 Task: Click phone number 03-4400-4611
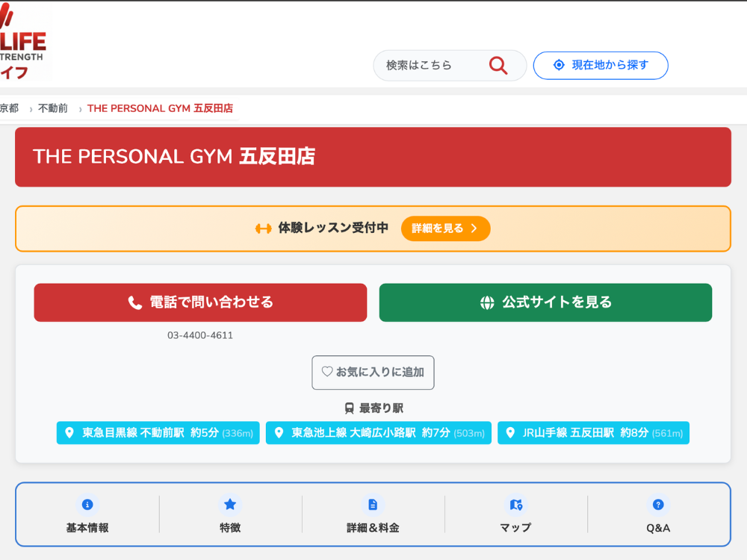click(x=200, y=335)
